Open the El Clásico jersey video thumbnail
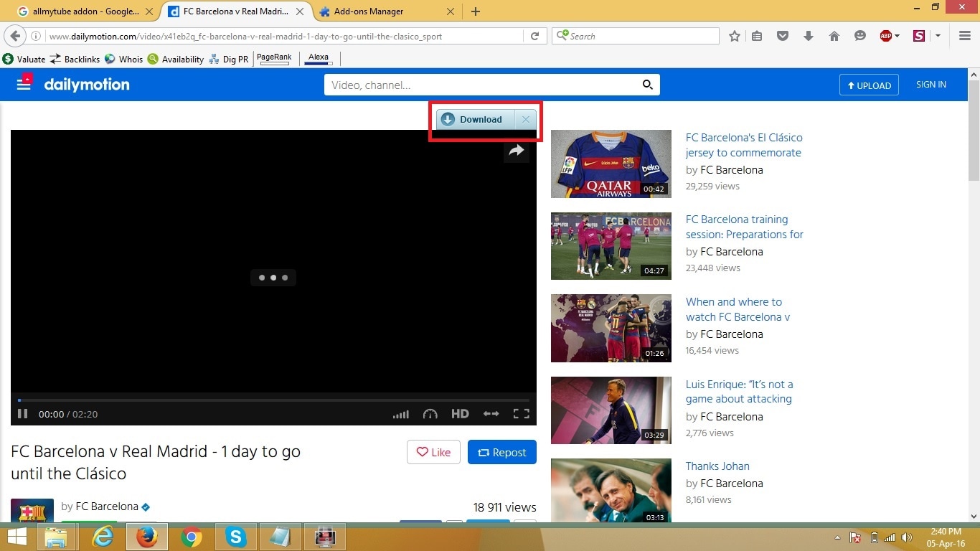Screen dimensions: 980x551 click(611, 164)
